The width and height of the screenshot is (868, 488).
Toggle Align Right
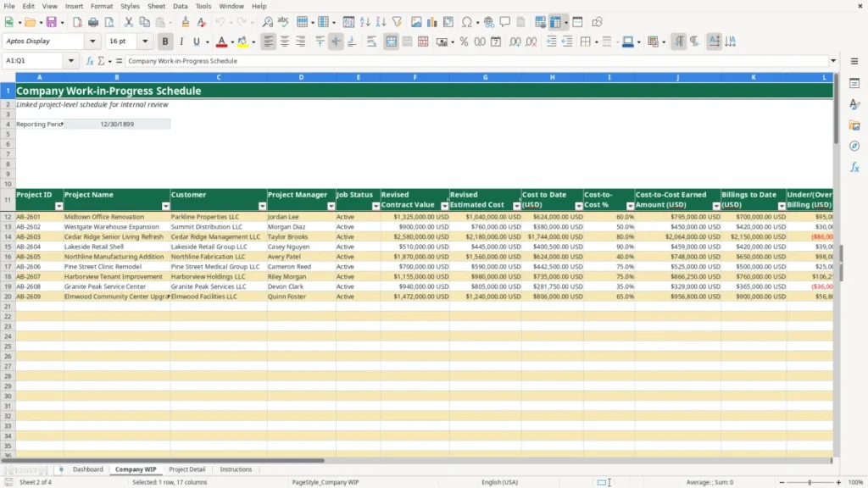[x=301, y=42]
